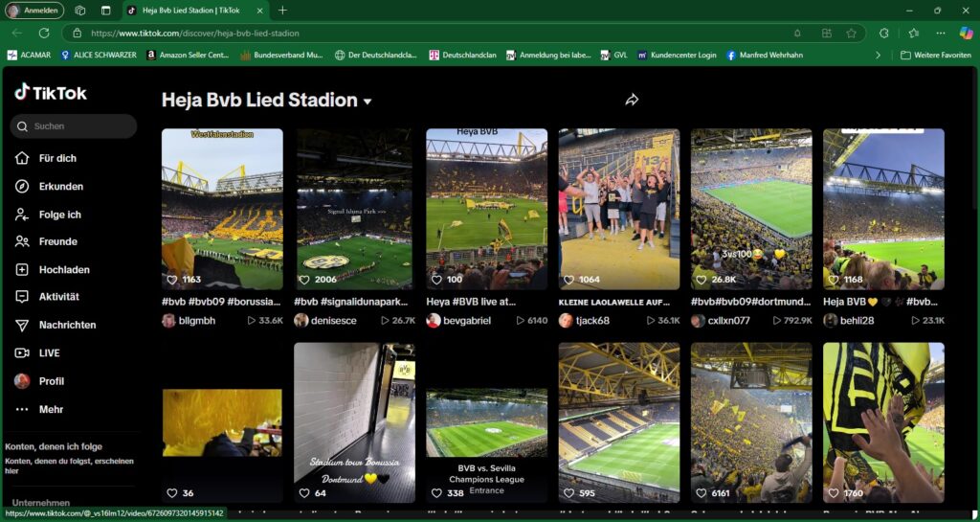The image size is (980, 522).
Task: Visit bllgmbh's profile name
Action: click(197, 321)
